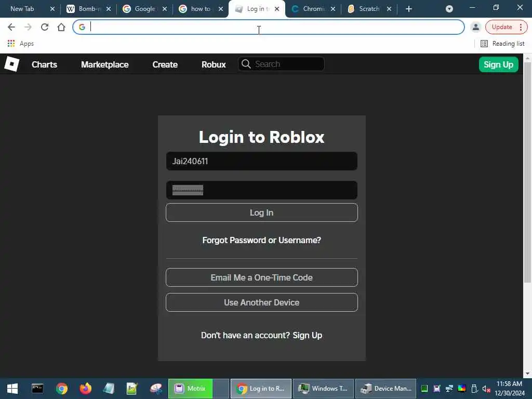
Task: Open Charts in Roblox navigation
Action: 45,64
